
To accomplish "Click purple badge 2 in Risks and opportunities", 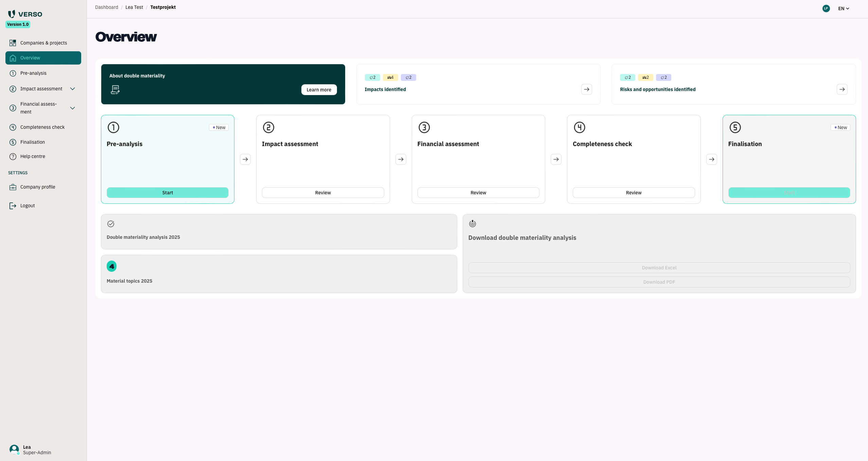I will click(663, 77).
